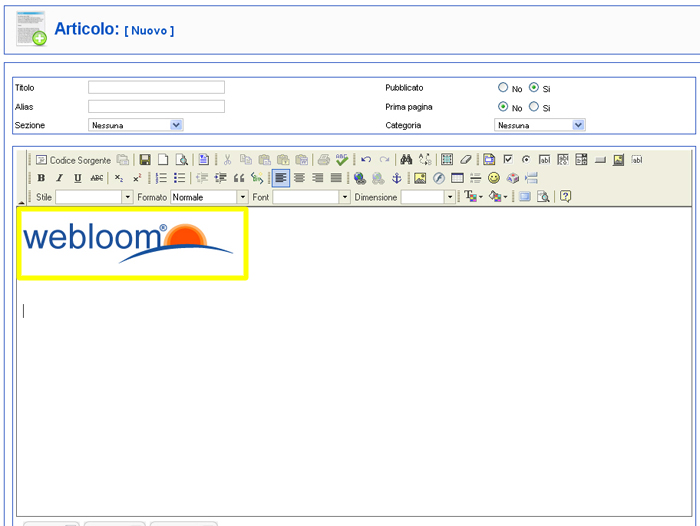Click the Save floppy disk icon
Screen dimensions: 700x526
(145, 160)
